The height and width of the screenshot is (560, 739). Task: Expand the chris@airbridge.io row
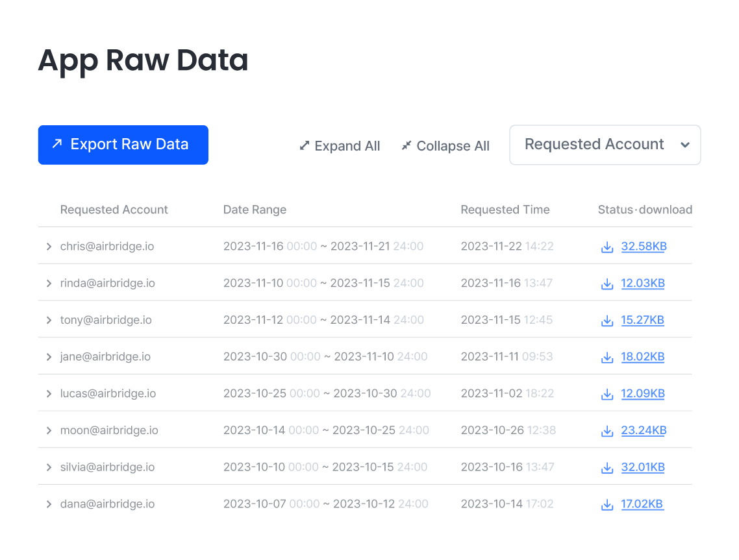coord(49,247)
